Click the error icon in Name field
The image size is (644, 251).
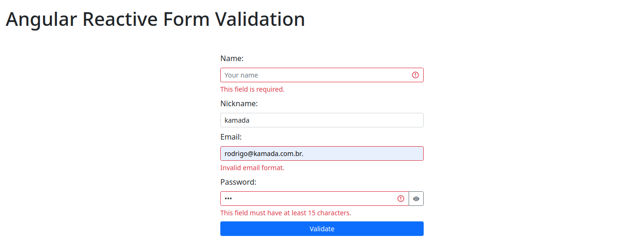tap(415, 75)
